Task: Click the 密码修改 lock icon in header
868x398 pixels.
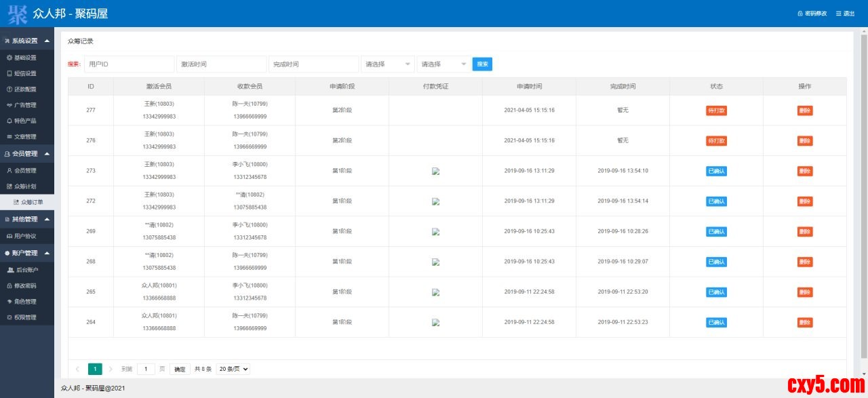Action: coord(800,14)
